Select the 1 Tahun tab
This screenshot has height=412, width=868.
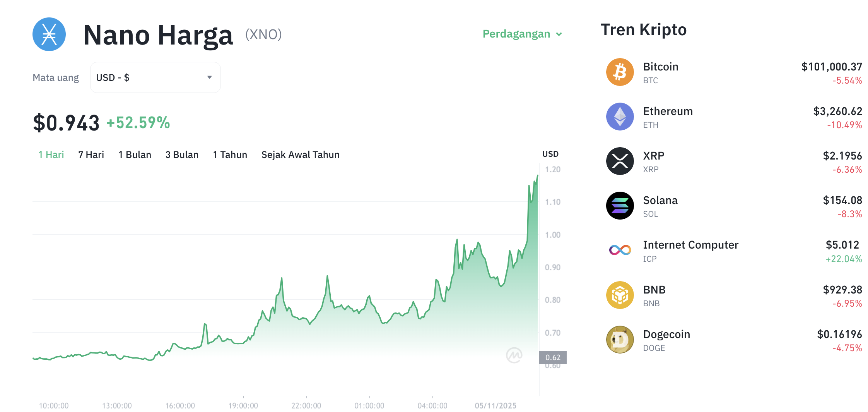(230, 154)
